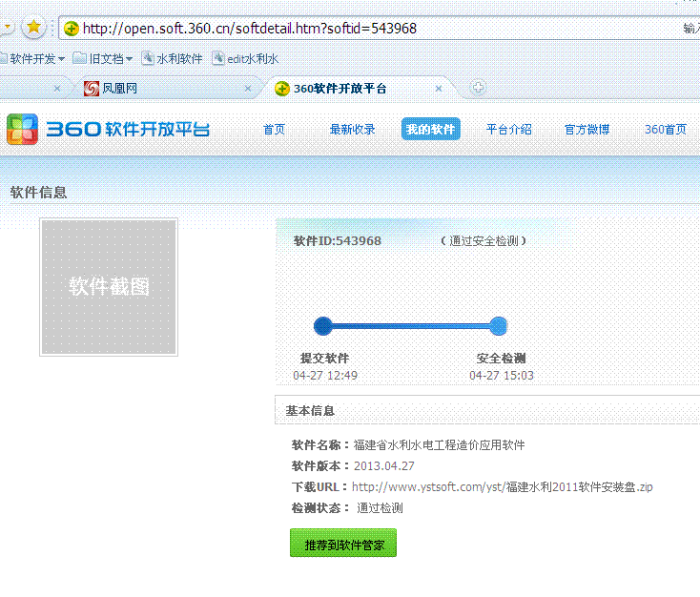Expand the 软件开发 bookmark folder
This screenshot has height=597, width=700.
[x=36, y=58]
